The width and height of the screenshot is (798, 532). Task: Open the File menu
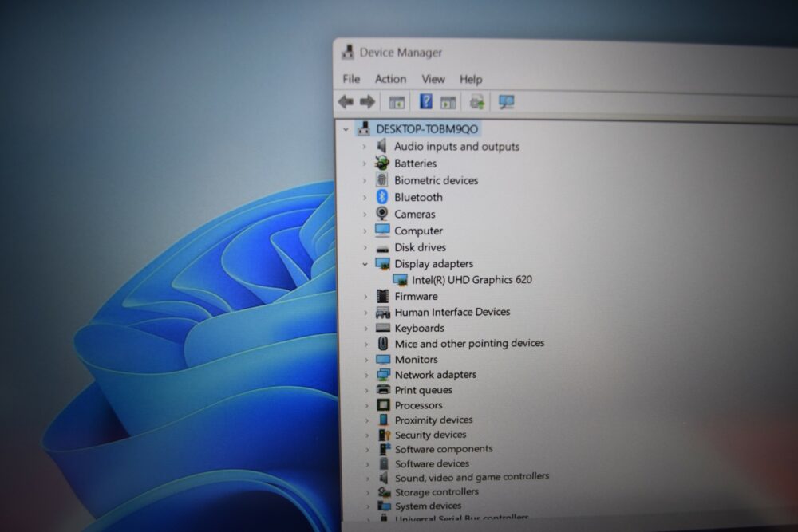coord(351,79)
